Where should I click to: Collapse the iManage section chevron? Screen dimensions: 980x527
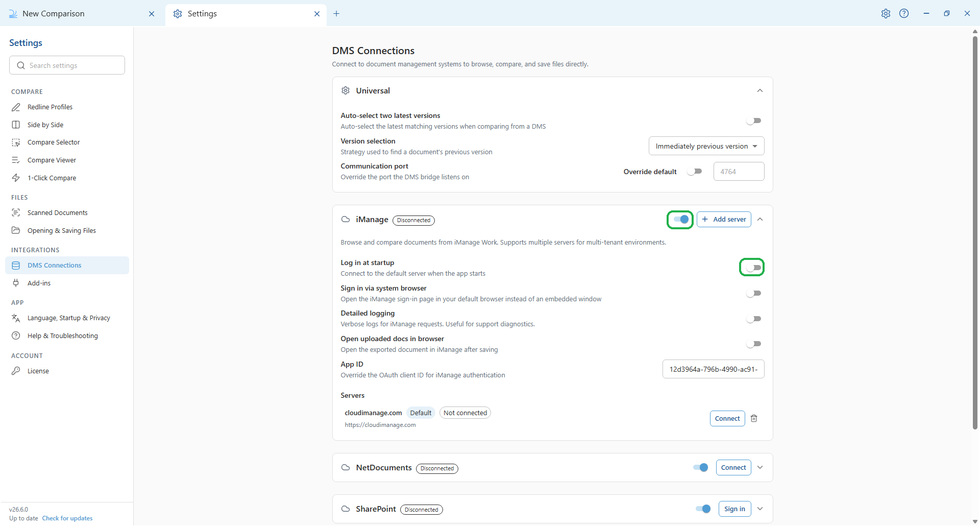pos(760,220)
